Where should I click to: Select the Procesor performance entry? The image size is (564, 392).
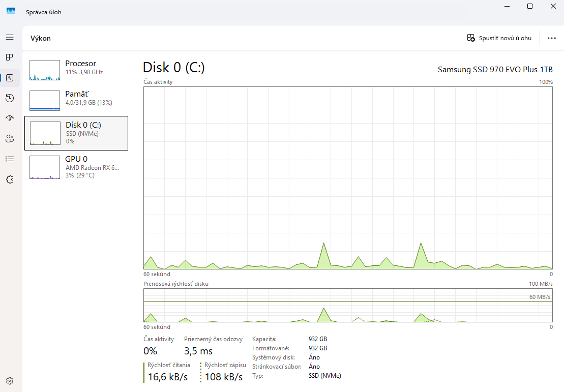point(76,70)
